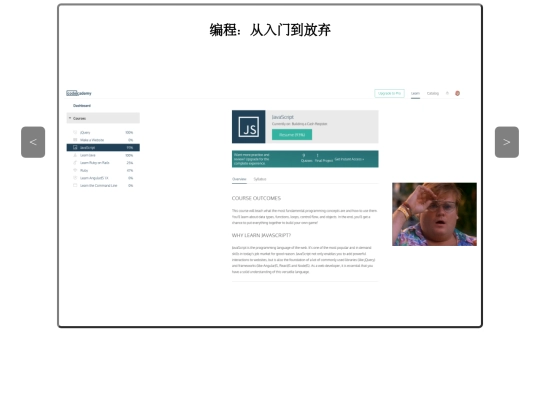The width and height of the screenshot is (540, 405).
Task: Click the Learn Java course icon
Action: pyautogui.click(x=75, y=155)
